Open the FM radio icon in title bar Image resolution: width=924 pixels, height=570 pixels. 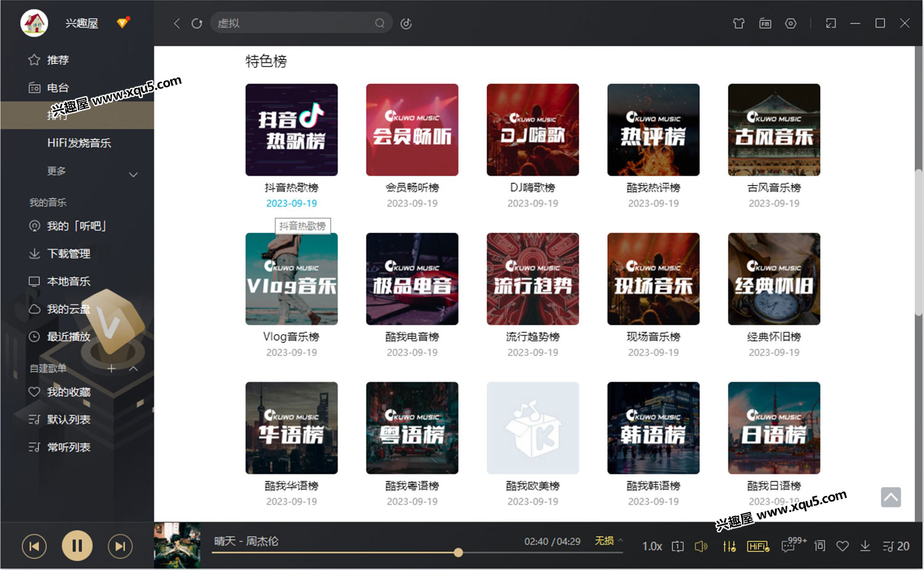[765, 23]
